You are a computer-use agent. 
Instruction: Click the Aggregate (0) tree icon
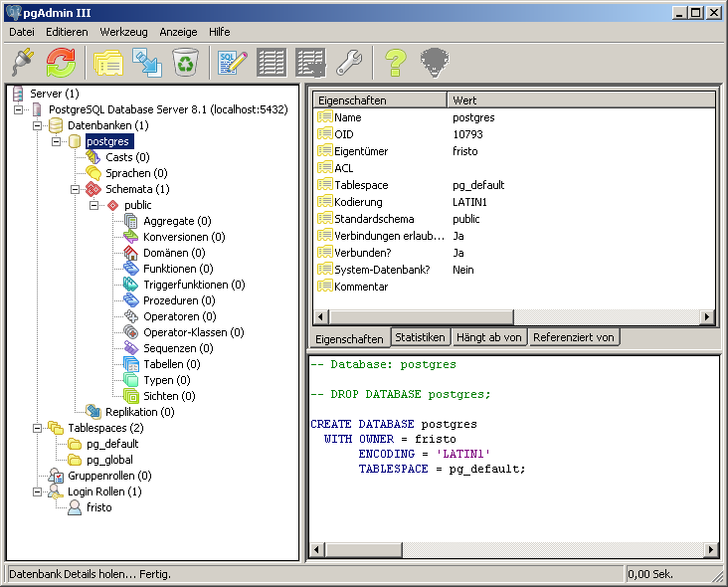(x=131, y=221)
